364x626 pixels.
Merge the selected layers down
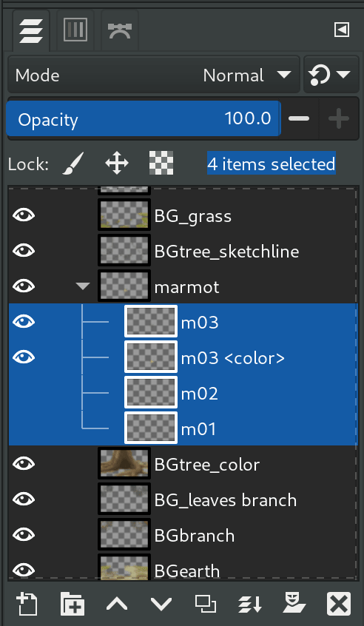(250, 604)
